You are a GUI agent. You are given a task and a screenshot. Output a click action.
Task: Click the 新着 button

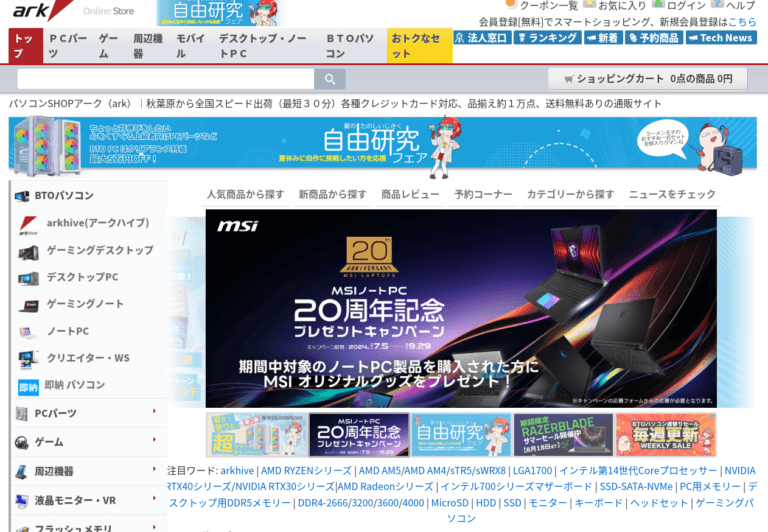click(603, 38)
